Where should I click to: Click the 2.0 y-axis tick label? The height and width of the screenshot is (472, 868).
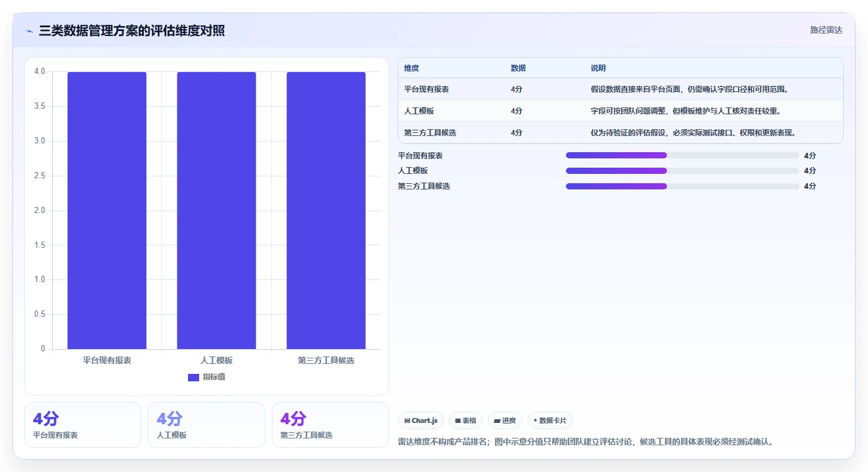click(40, 211)
